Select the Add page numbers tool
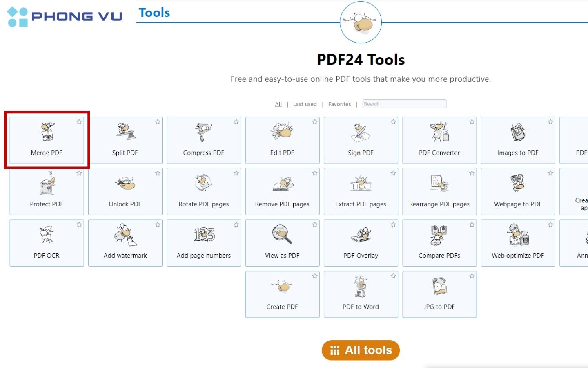This screenshot has width=588, height=368. [204, 243]
